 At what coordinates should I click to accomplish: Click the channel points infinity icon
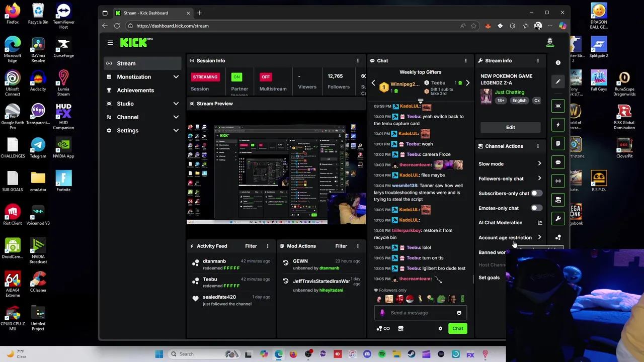(383, 328)
